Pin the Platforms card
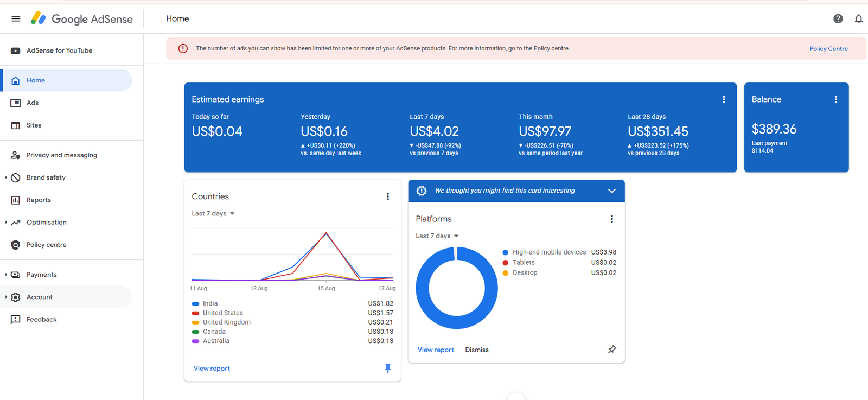This screenshot has height=400, width=868. pyautogui.click(x=612, y=350)
